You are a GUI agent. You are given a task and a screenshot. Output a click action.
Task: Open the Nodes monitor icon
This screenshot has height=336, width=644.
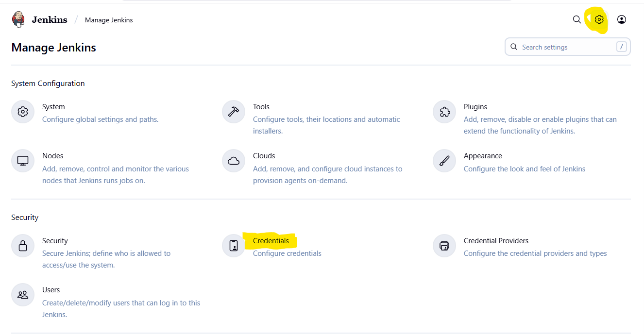23,161
